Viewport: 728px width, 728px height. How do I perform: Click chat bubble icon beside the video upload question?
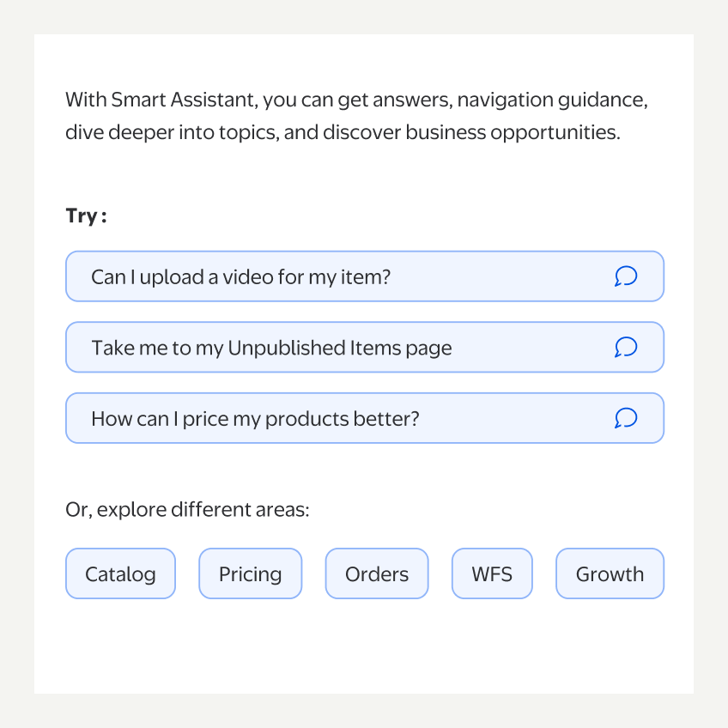coord(626,276)
